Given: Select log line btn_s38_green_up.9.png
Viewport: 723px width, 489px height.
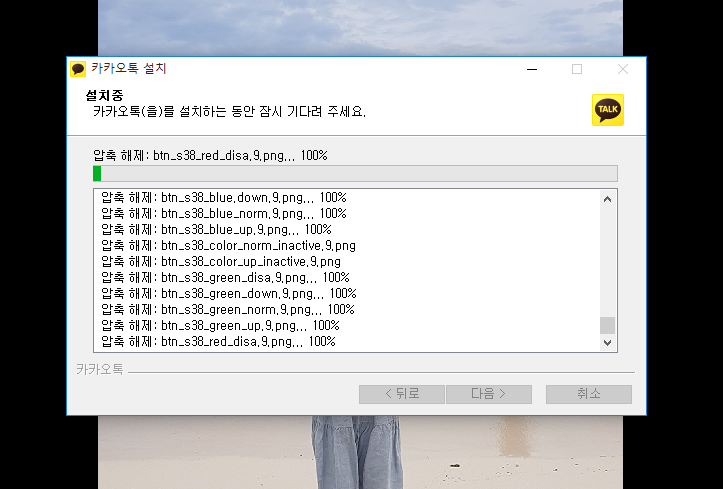Looking at the screenshot, I should (220, 326).
